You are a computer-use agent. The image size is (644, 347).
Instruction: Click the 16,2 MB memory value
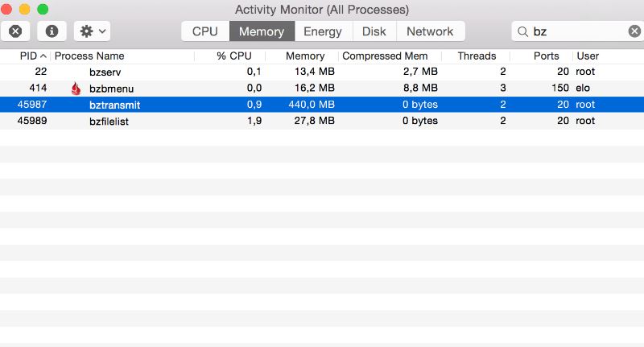click(x=315, y=88)
